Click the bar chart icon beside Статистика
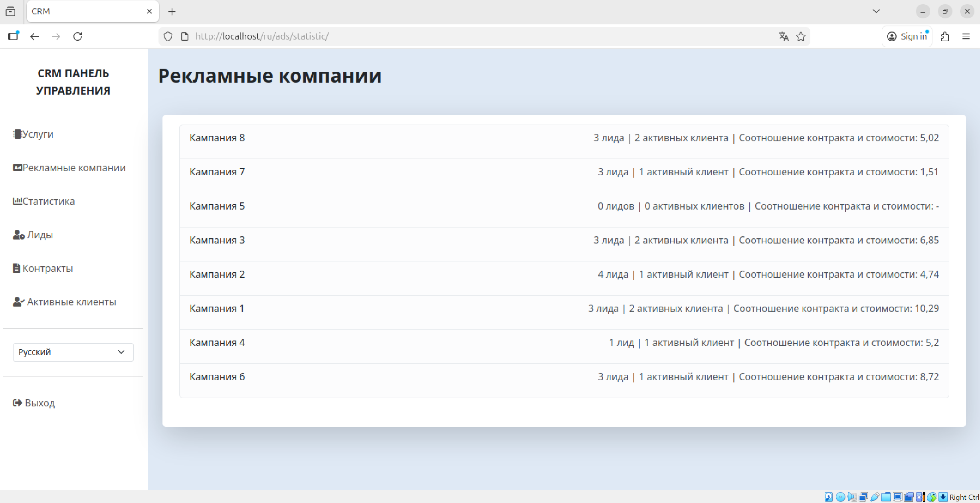This screenshot has width=980, height=503. [x=17, y=201]
